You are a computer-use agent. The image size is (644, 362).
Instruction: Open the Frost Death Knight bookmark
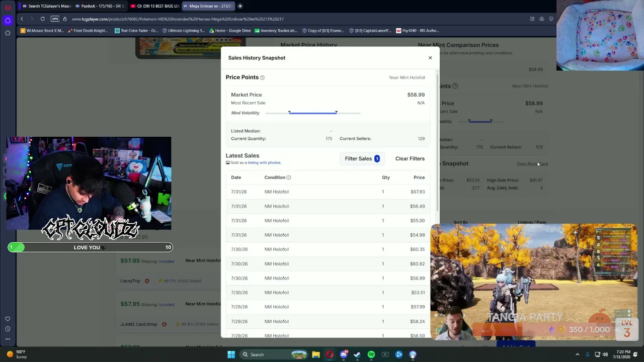[88, 31]
